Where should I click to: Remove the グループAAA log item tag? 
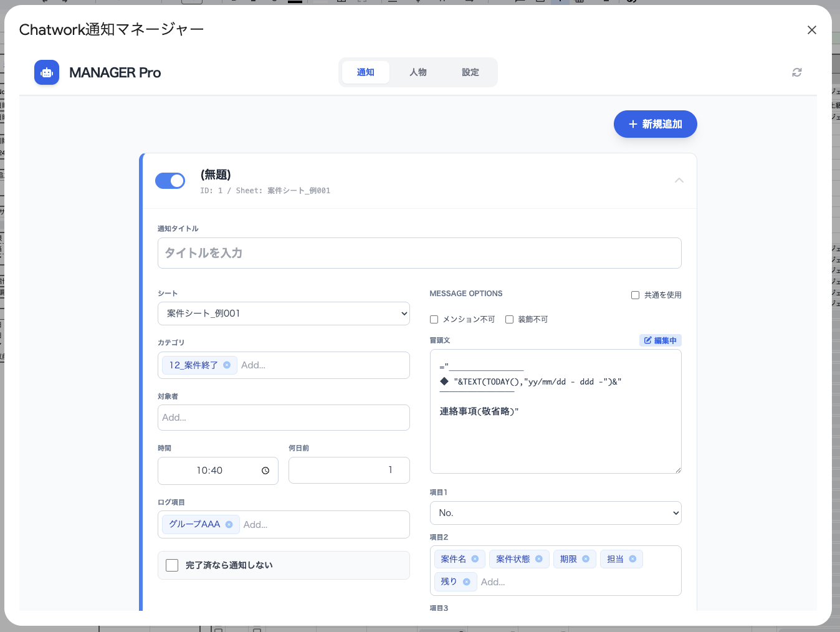230,524
